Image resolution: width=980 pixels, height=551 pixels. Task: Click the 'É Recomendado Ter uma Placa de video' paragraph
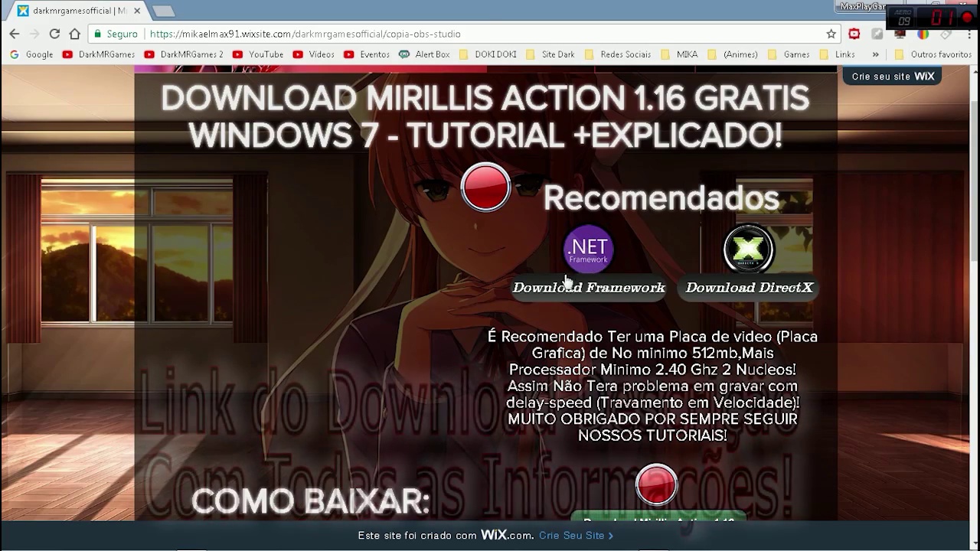pos(652,386)
